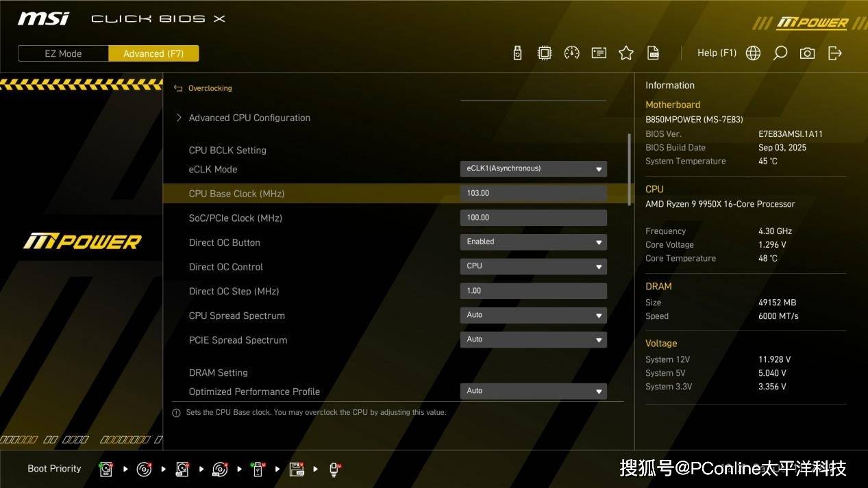Select the Advanced (F7) tab
The width and height of the screenshot is (868, 488).
click(x=153, y=53)
